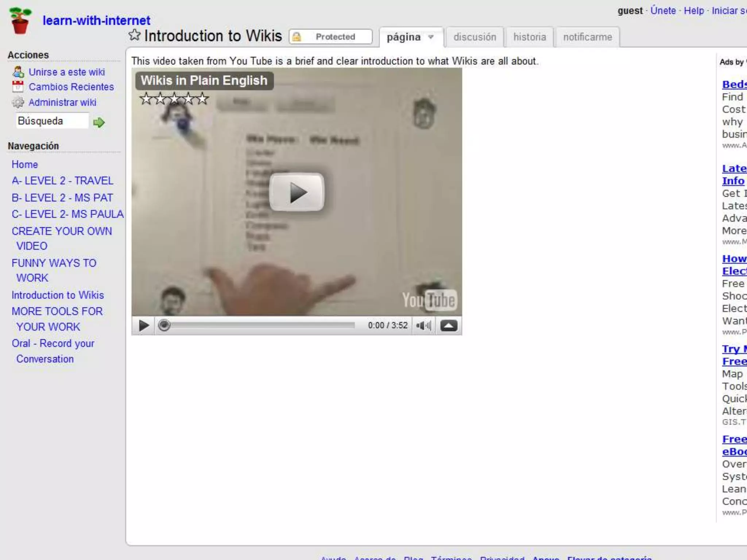
Task: Click the Unirse a este wiki person icon
Action: [18, 72]
